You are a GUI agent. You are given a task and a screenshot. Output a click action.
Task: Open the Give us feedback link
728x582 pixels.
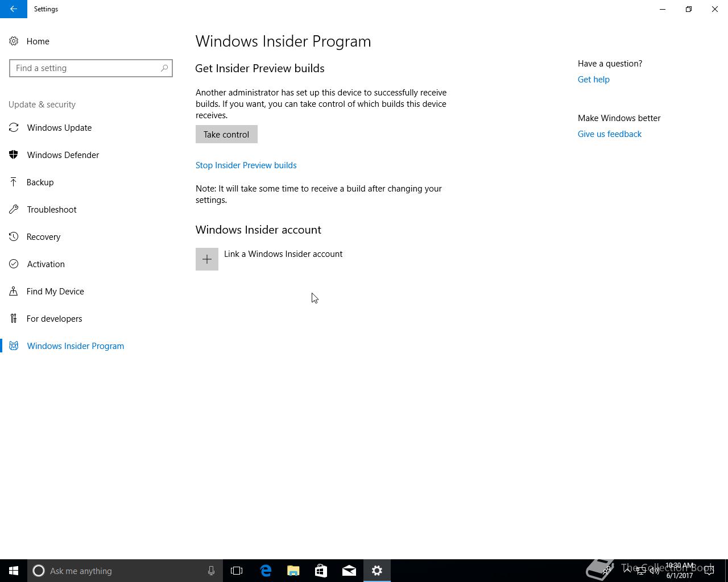click(609, 134)
